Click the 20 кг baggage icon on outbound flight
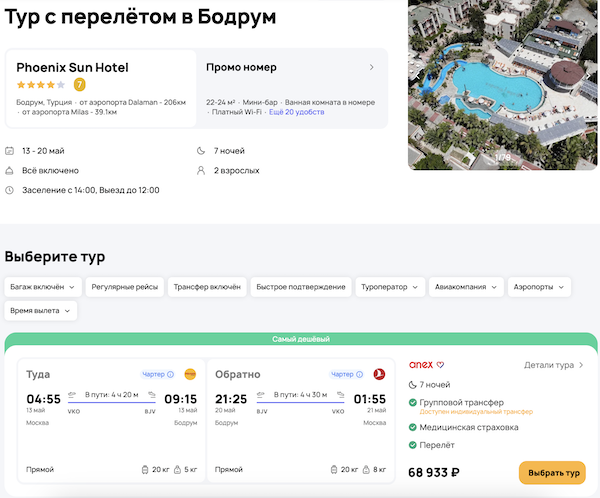Screen dimensions: 600x498 145,469
